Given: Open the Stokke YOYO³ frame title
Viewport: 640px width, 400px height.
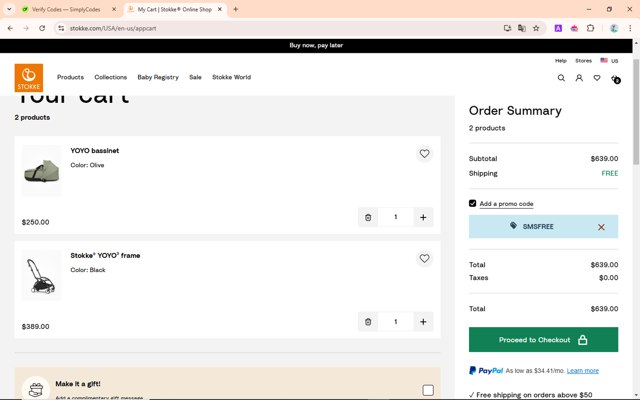Looking at the screenshot, I should (x=105, y=256).
